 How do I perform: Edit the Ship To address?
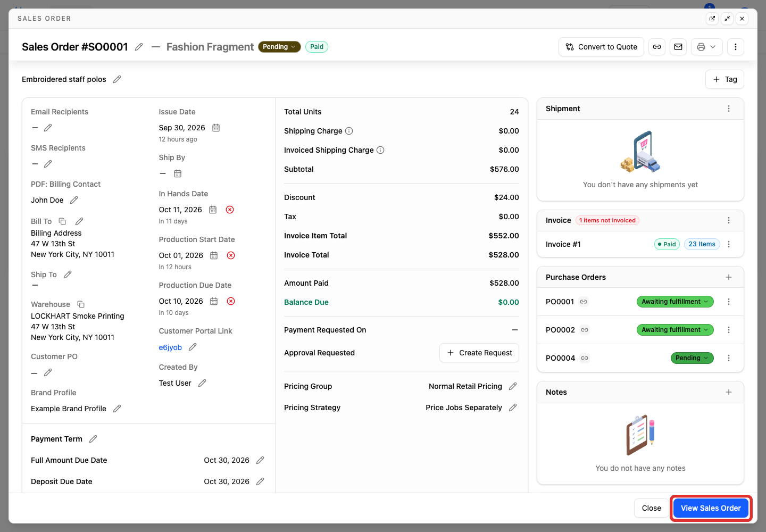(x=68, y=275)
